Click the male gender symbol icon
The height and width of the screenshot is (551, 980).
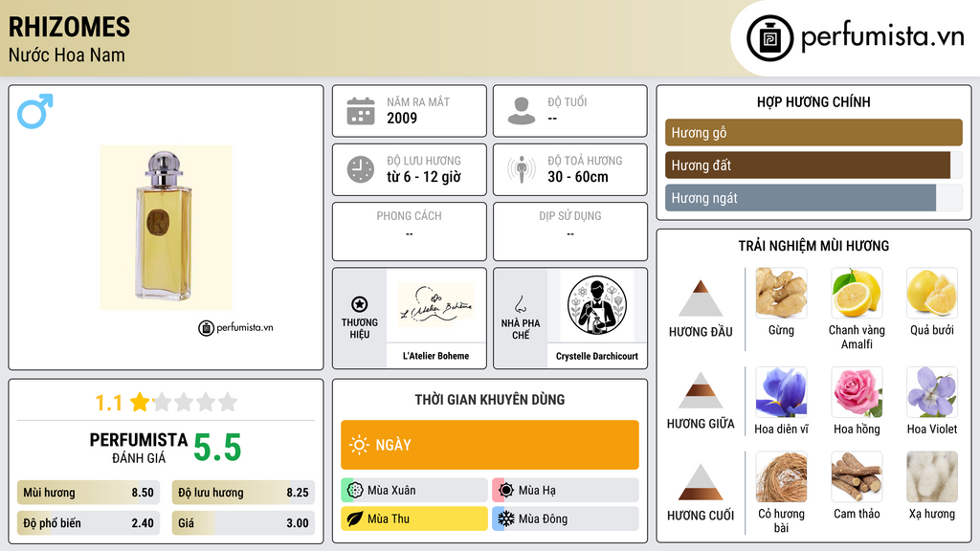coord(35,111)
